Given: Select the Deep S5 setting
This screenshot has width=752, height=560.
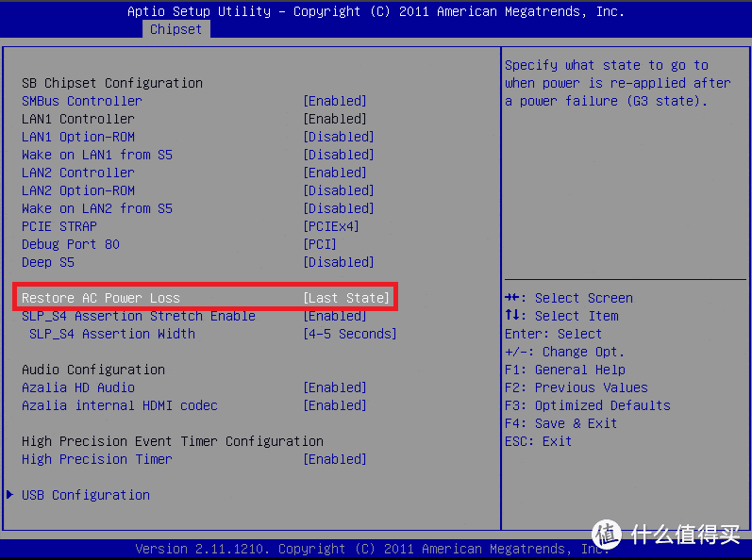Looking at the screenshot, I should point(48,262).
